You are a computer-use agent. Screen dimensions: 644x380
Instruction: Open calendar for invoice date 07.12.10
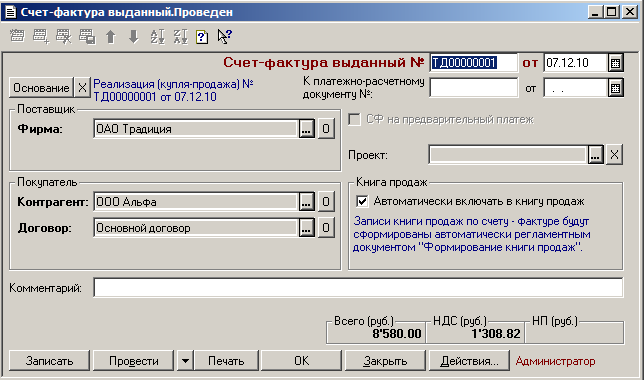[615, 63]
